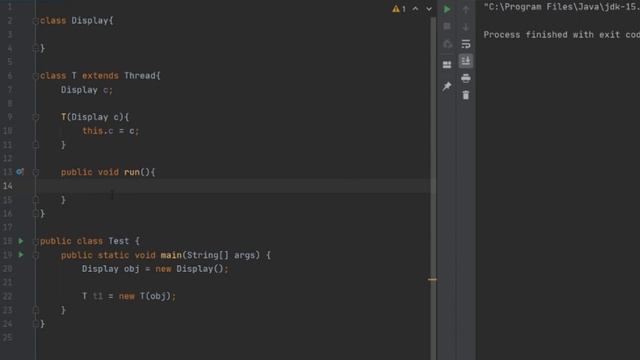Click fold end marker on line 16

(36, 213)
